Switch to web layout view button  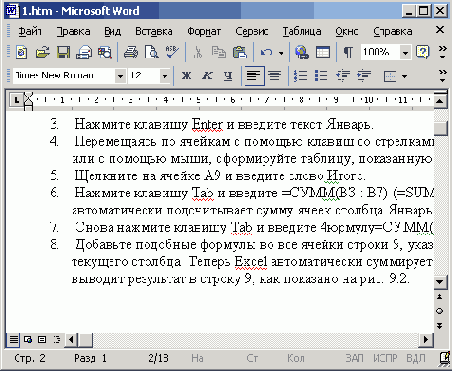coord(28,340)
